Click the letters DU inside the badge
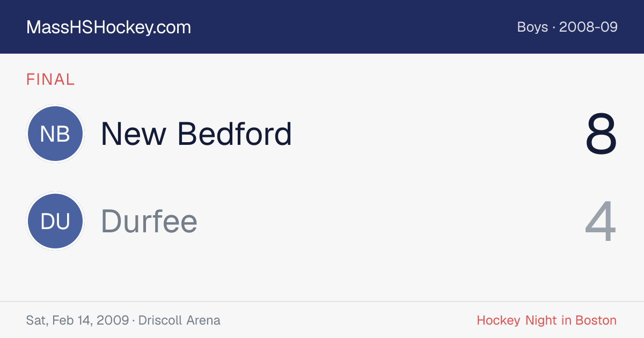The image size is (644, 338). click(55, 222)
